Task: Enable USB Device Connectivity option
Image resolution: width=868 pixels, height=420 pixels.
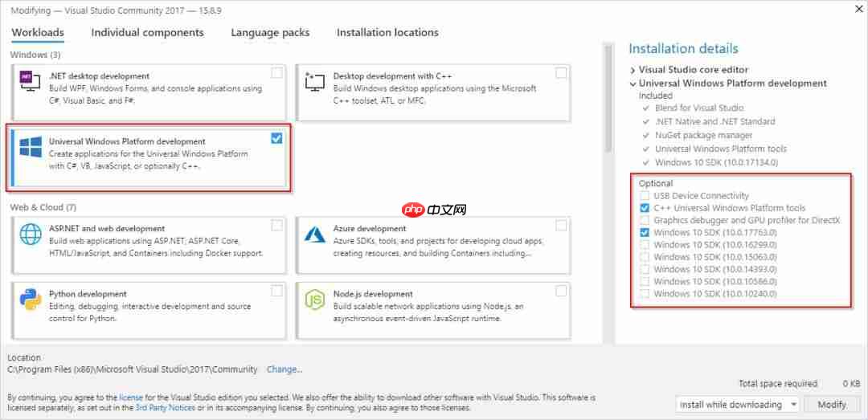Action: coord(645,196)
